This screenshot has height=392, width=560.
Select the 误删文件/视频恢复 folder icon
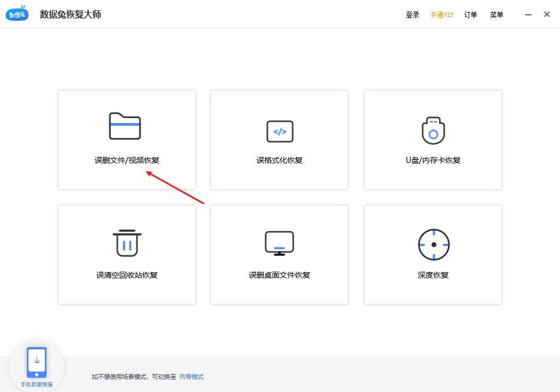126,126
